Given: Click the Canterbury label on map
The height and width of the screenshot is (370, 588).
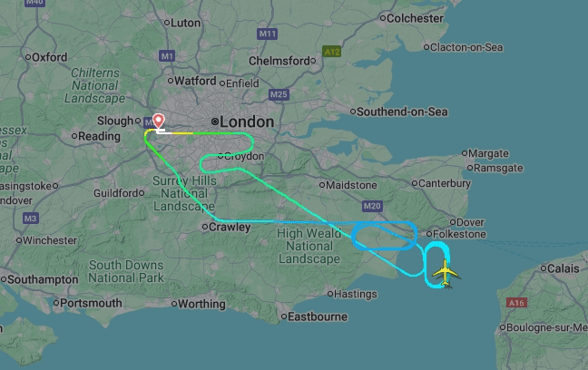Looking at the screenshot, I should coord(445,183).
